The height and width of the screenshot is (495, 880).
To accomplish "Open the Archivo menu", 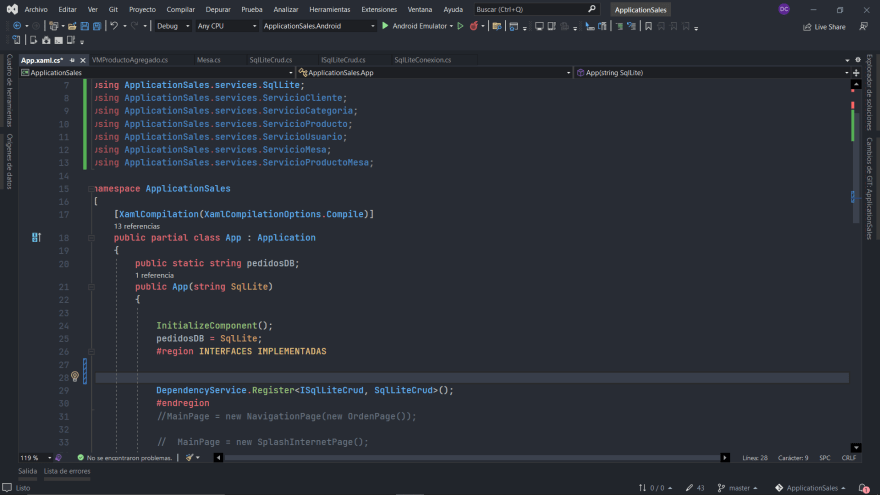I will coord(36,9).
